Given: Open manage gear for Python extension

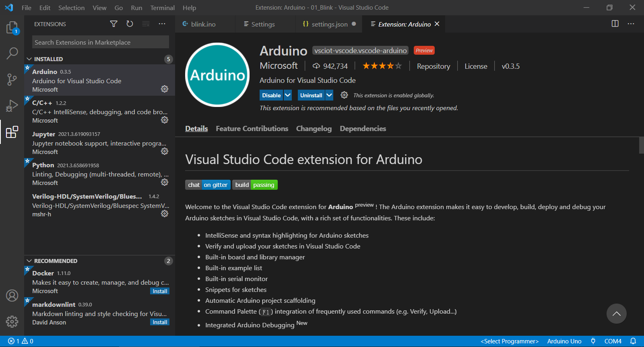Looking at the screenshot, I should [x=165, y=182].
